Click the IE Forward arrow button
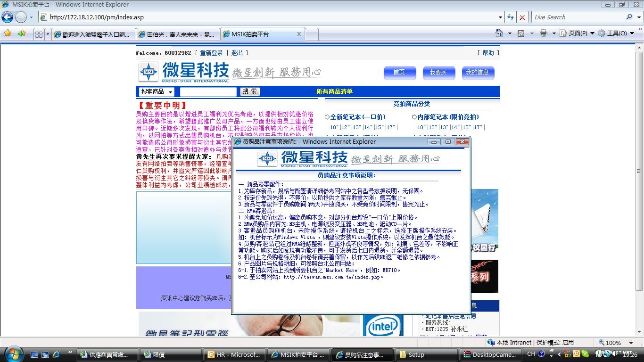This screenshot has height=362, width=644. point(21,17)
